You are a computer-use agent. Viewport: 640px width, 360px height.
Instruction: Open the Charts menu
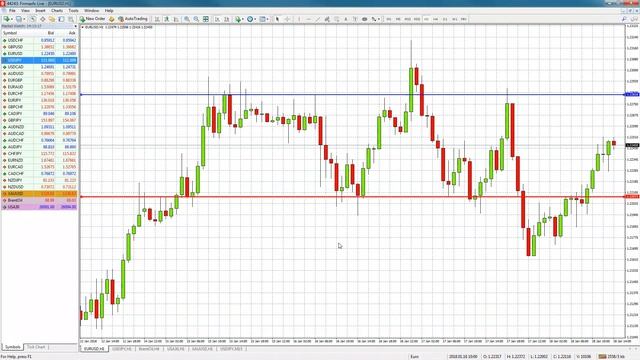point(57,10)
